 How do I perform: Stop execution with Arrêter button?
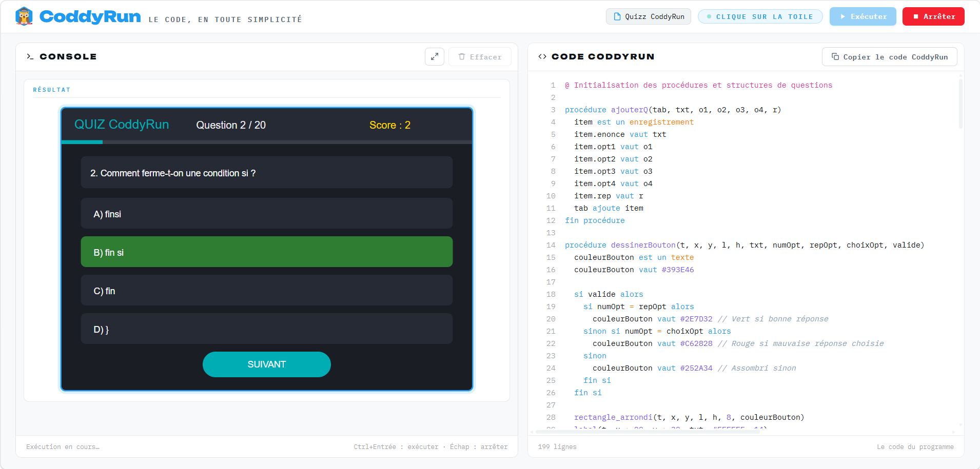point(933,16)
